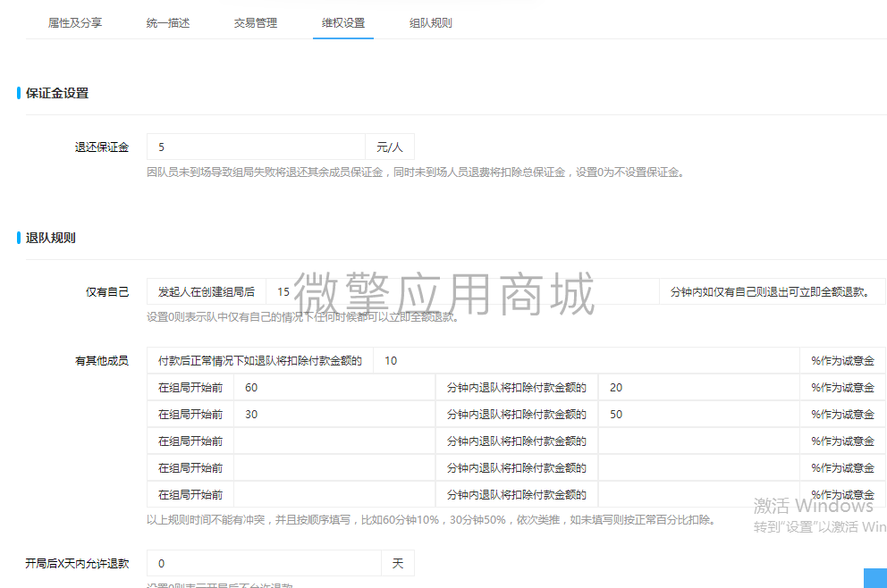Click the 50 percent deduction field
The height and width of the screenshot is (588, 887).
[x=697, y=414]
